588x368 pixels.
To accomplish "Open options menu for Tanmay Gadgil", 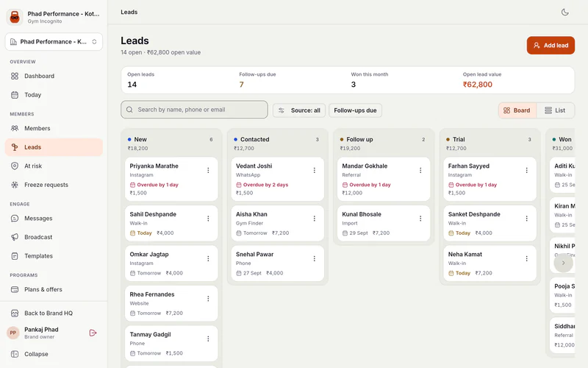I will (208, 339).
